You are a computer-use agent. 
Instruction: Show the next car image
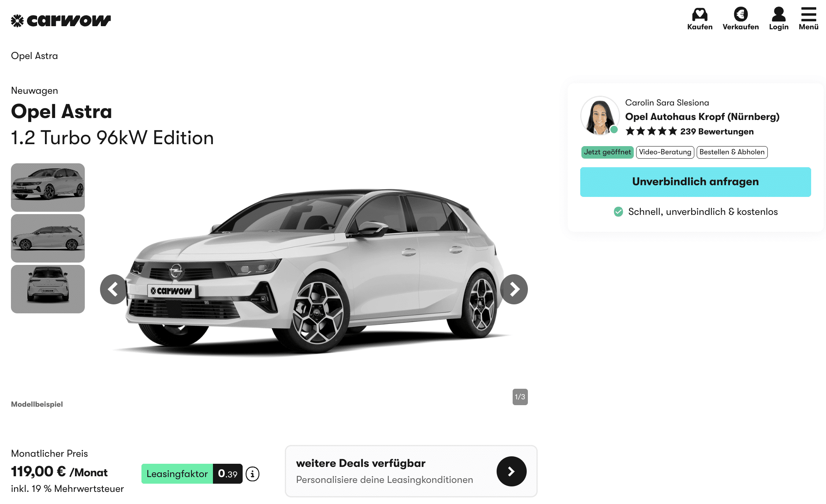coord(514,289)
